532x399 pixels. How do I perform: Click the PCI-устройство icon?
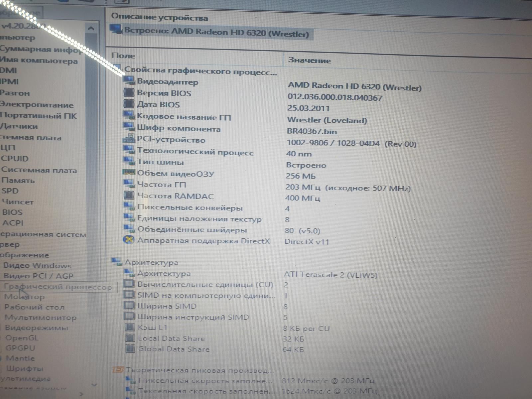pyautogui.click(x=129, y=139)
